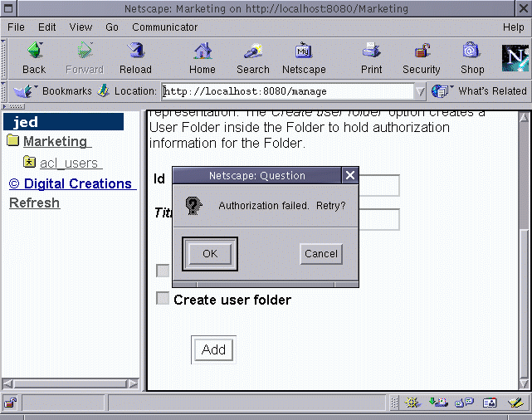Click the sidebar scroll right arrow
The image size is (532, 420).
click(134, 383)
